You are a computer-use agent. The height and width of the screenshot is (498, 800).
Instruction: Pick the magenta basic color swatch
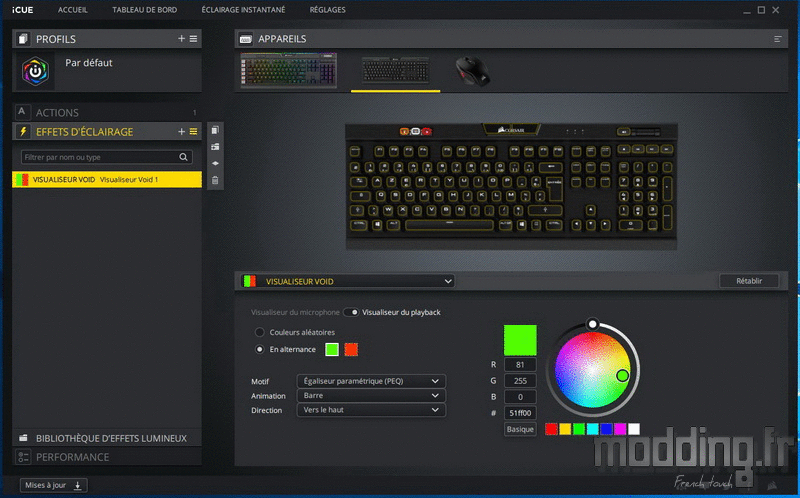coord(620,429)
